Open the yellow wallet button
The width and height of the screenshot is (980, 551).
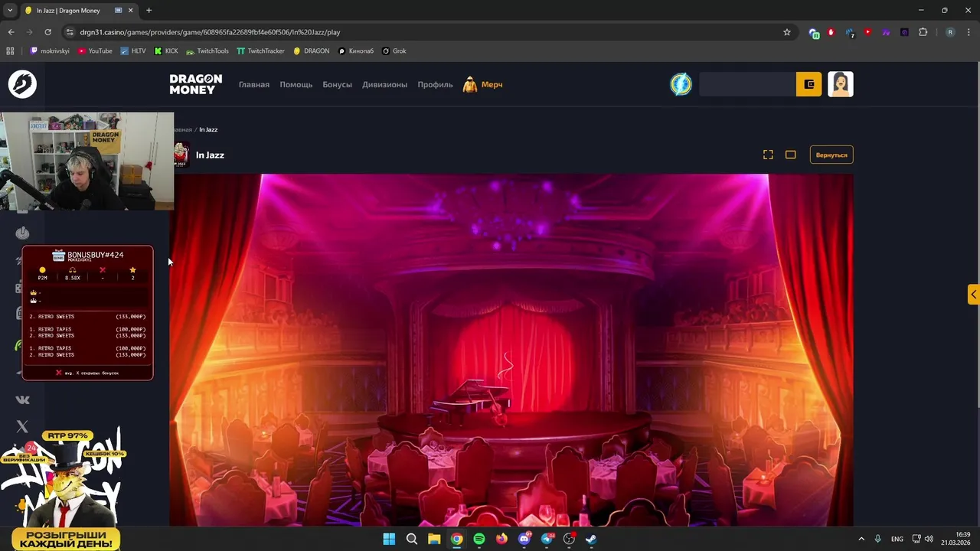pyautogui.click(x=809, y=84)
